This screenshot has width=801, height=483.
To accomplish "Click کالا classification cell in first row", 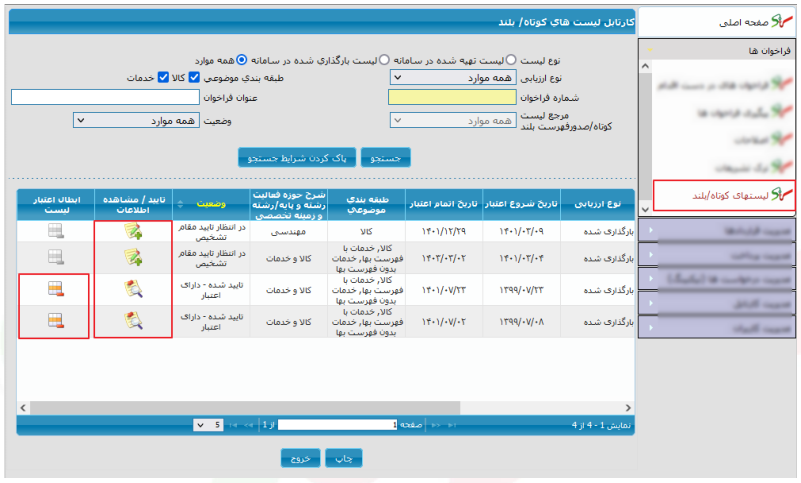I will [366, 232].
